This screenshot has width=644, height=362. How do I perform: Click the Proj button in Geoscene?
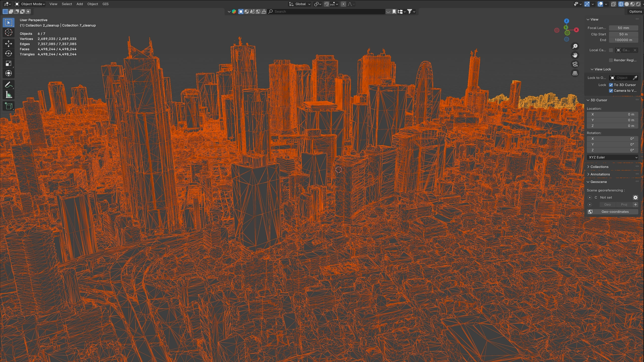(624, 205)
